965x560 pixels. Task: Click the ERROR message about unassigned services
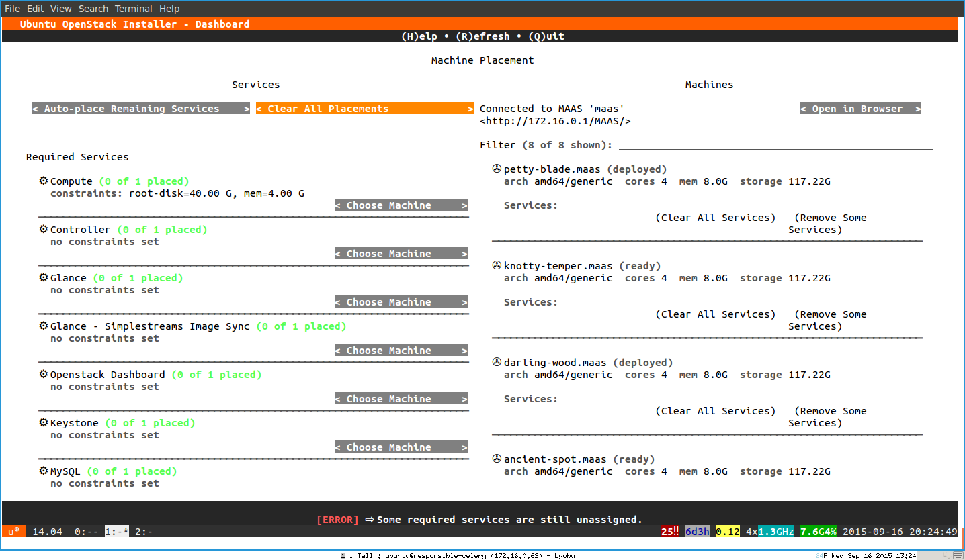pyautogui.click(x=479, y=520)
